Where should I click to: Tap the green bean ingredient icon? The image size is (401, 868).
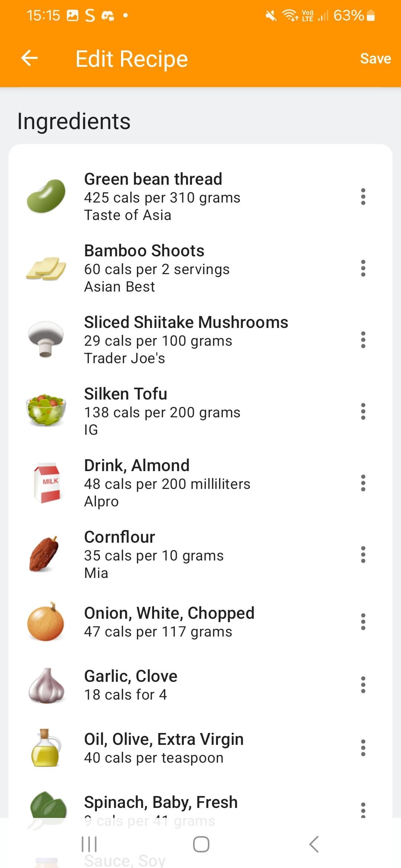pos(46,196)
